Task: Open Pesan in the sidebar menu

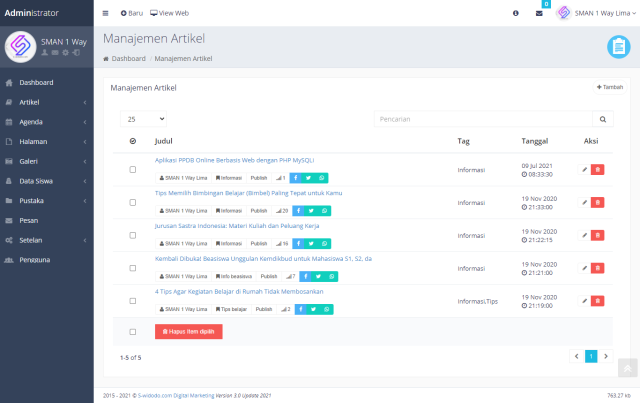Action: (x=46, y=220)
